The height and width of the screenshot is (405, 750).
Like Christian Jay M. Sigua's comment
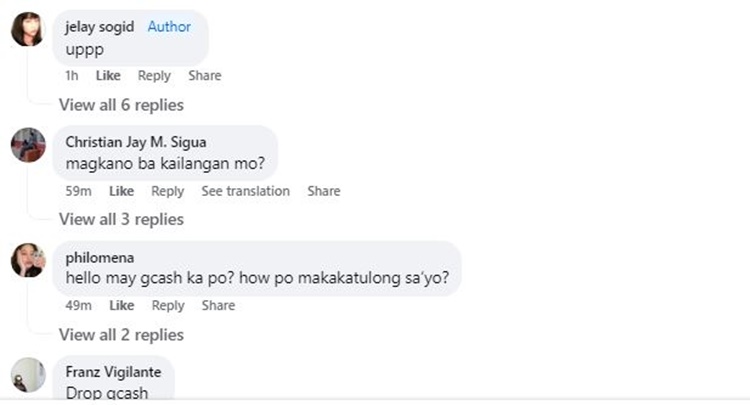coord(121,191)
